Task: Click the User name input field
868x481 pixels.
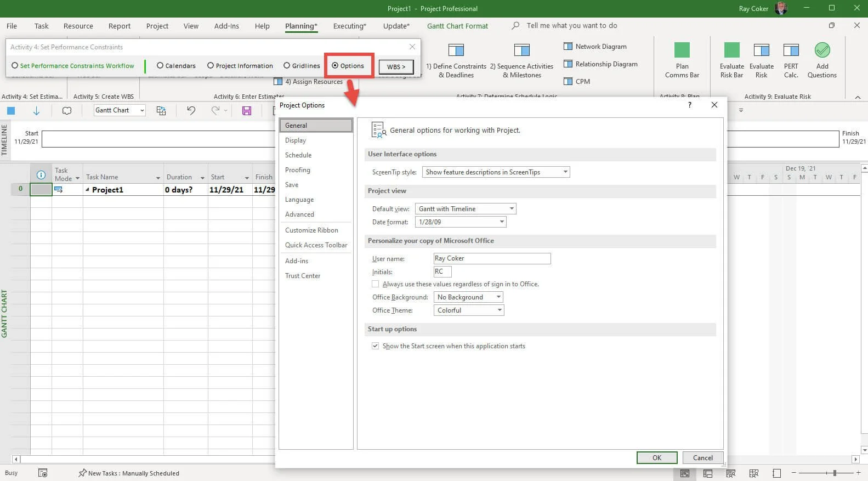Action: point(492,258)
